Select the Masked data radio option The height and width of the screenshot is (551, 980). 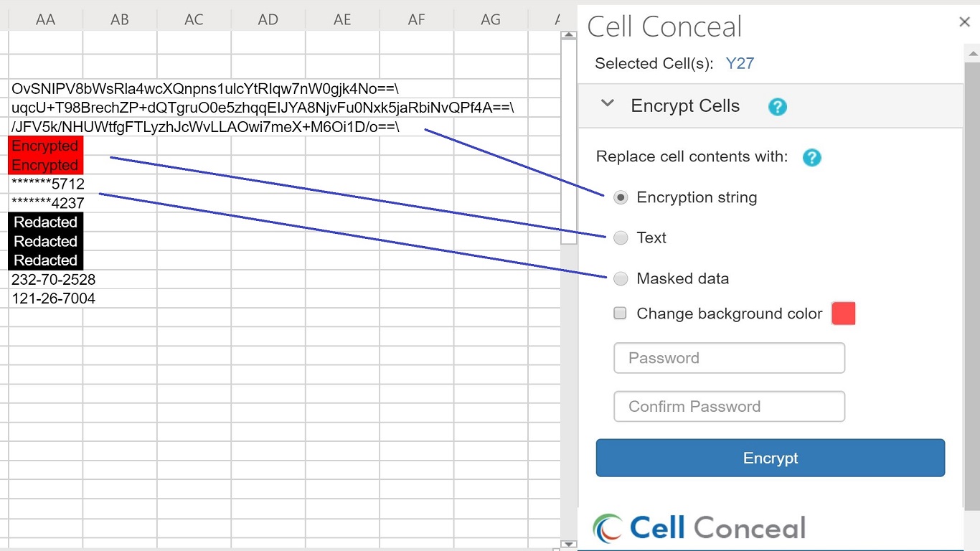(x=621, y=278)
